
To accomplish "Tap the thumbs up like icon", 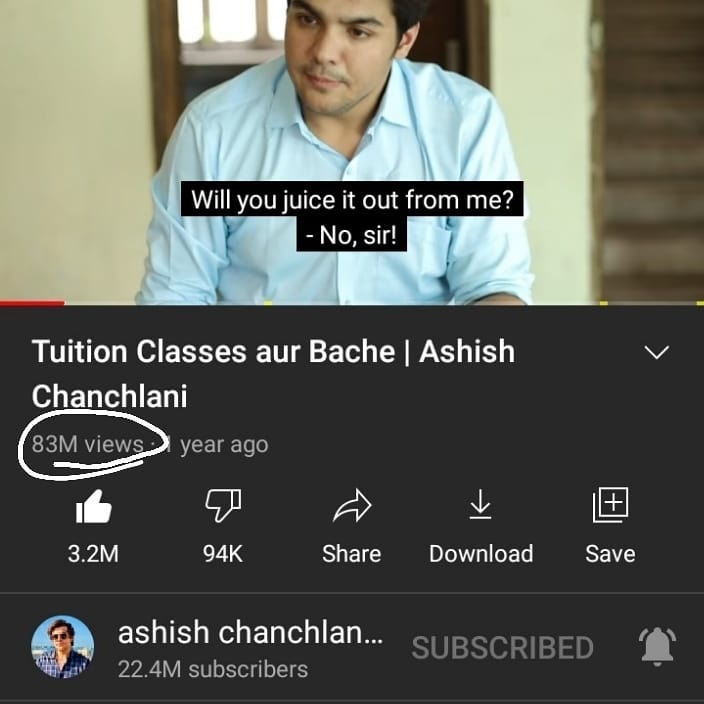I will click(x=93, y=506).
